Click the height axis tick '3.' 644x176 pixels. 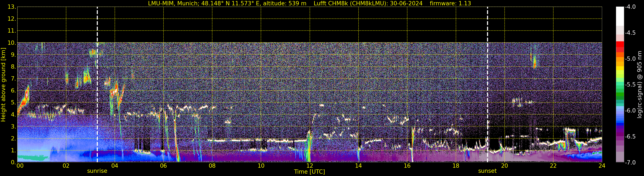tap(13, 127)
